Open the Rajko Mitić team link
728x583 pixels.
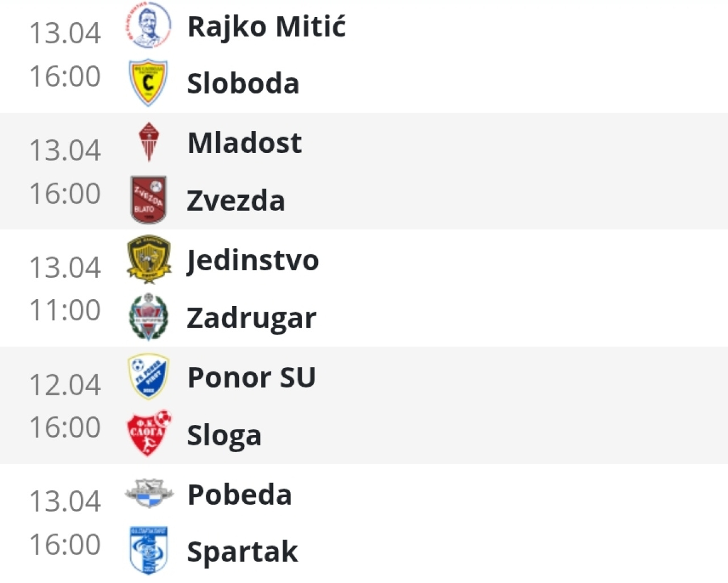[266, 27]
